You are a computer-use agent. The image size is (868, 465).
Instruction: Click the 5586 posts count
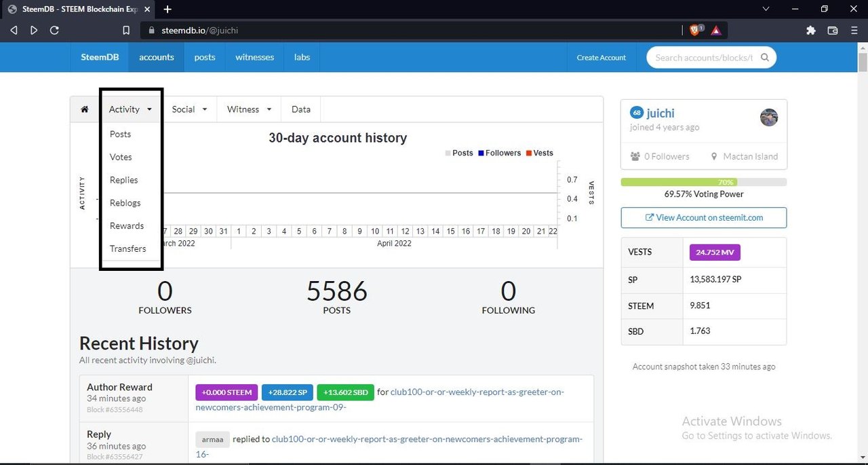pyautogui.click(x=337, y=291)
